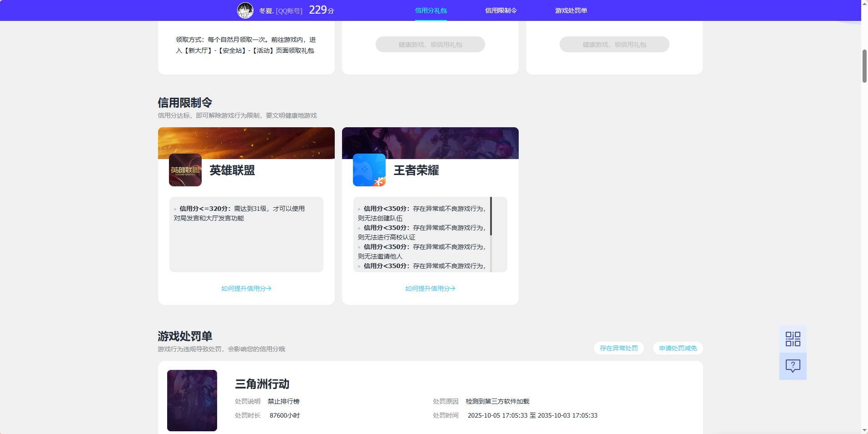Click the 87600小时 penalty duration
This screenshot has width=868, height=434.
285,415
